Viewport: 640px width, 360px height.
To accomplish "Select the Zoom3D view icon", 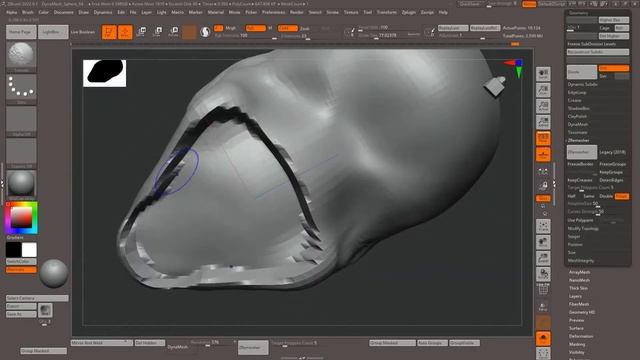I will tap(543, 258).
